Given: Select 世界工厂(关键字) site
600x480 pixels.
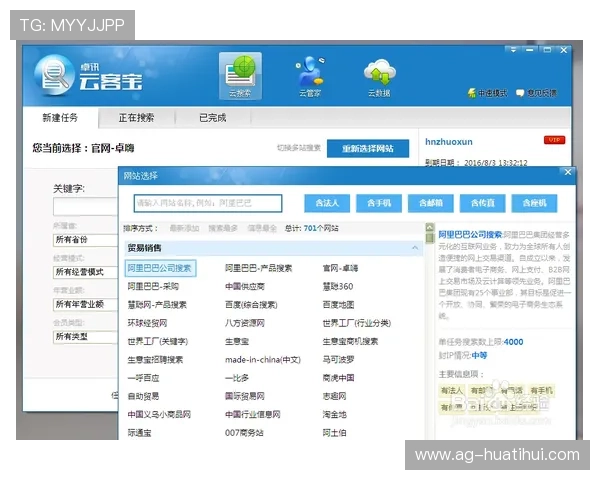Looking at the screenshot, I should (x=158, y=341).
